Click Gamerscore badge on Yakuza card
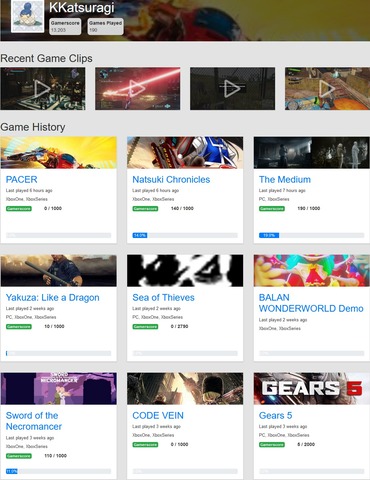Viewport: 370px width, 480px height. (x=19, y=327)
